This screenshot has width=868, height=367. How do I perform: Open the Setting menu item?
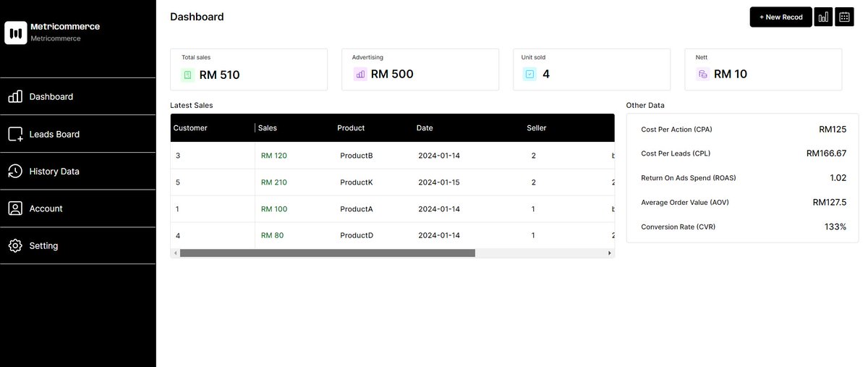tap(78, 246)
